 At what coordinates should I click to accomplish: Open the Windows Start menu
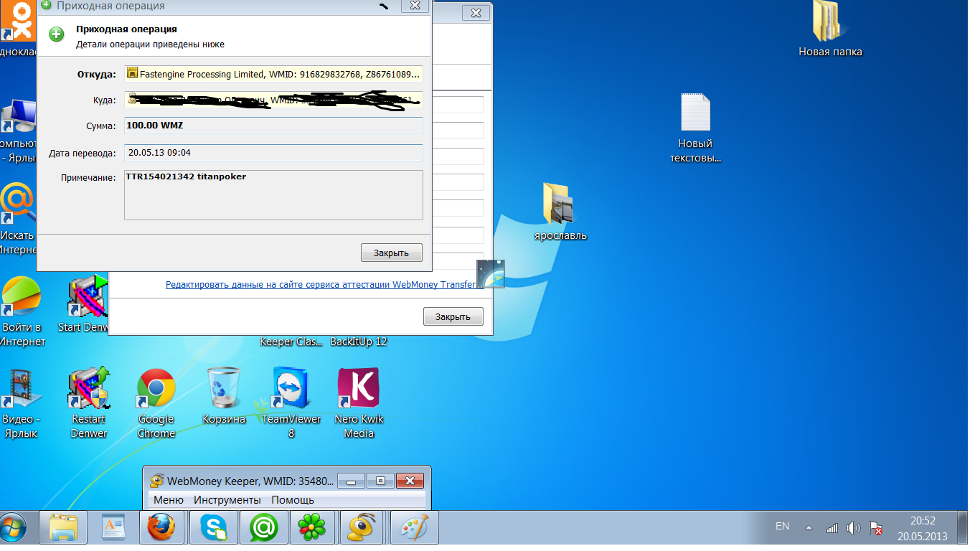(14, 529)
